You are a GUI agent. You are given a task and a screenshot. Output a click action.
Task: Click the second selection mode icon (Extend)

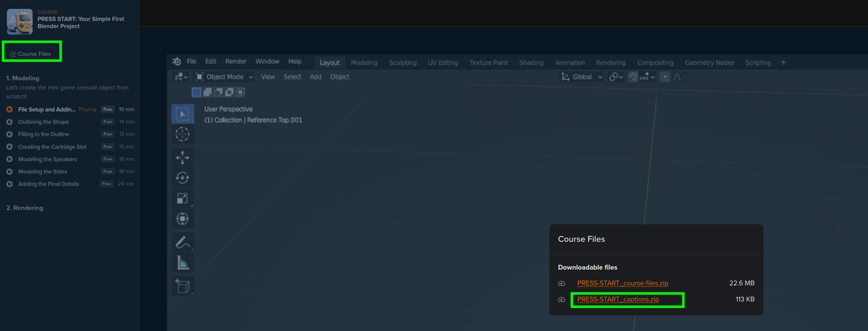pyautogui.click(x=208, y=92)
